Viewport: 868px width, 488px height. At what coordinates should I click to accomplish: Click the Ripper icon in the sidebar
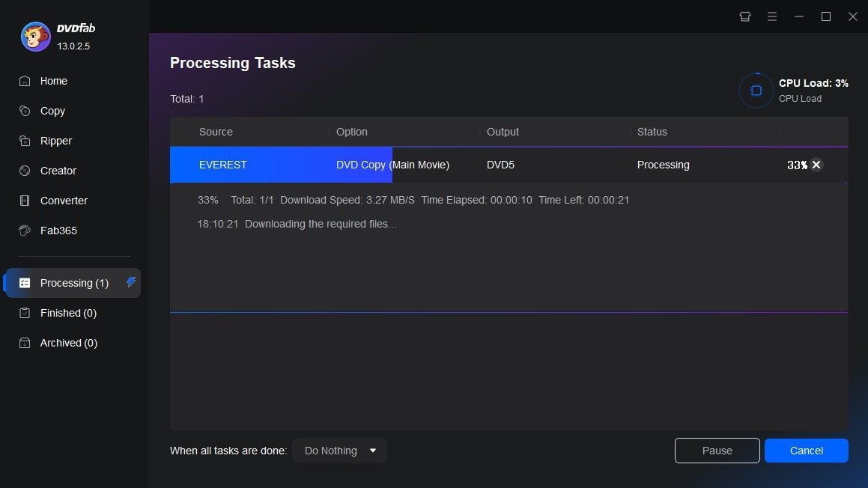coord(25,141)
